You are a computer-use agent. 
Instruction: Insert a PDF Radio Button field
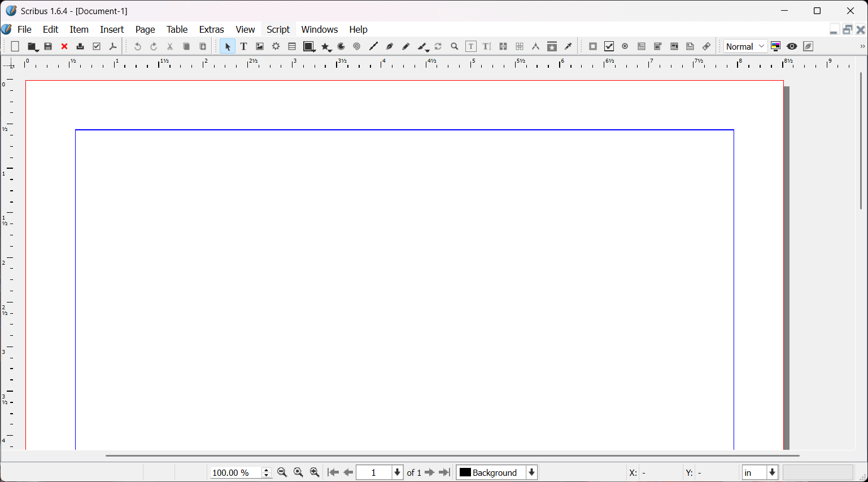[625, 47]
